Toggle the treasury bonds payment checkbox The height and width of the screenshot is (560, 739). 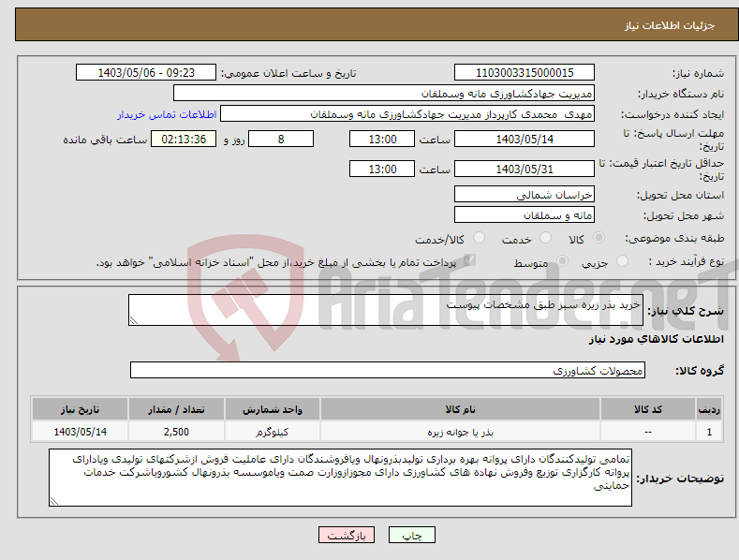(x=469, y=259)
